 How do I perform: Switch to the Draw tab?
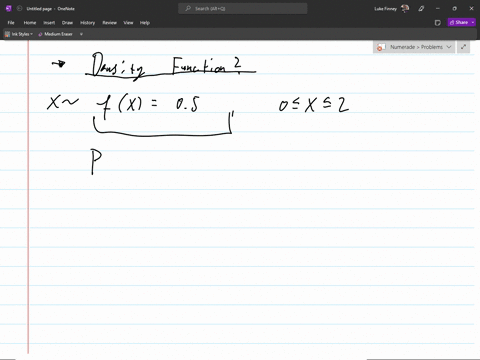67,23
